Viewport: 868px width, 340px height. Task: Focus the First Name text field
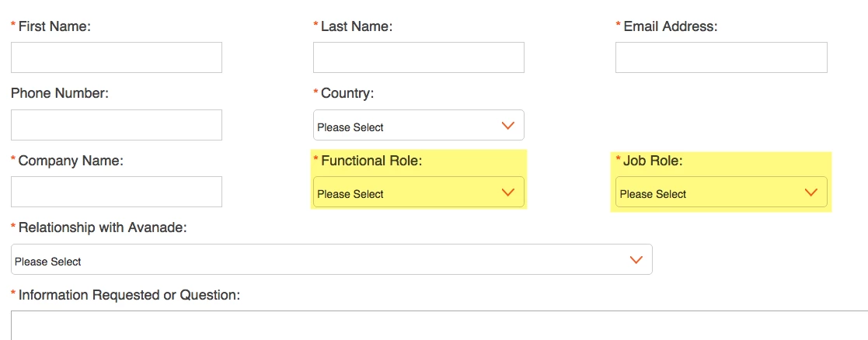pos(117,57)
